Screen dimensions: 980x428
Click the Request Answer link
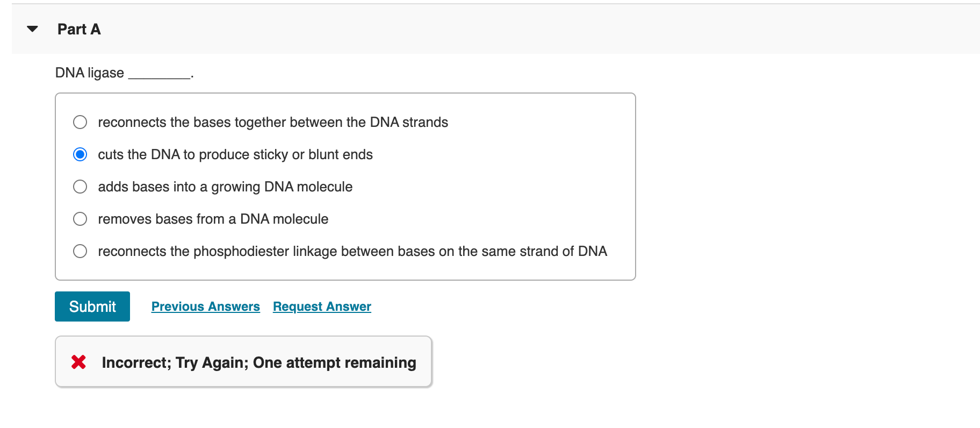click(322, 306)
